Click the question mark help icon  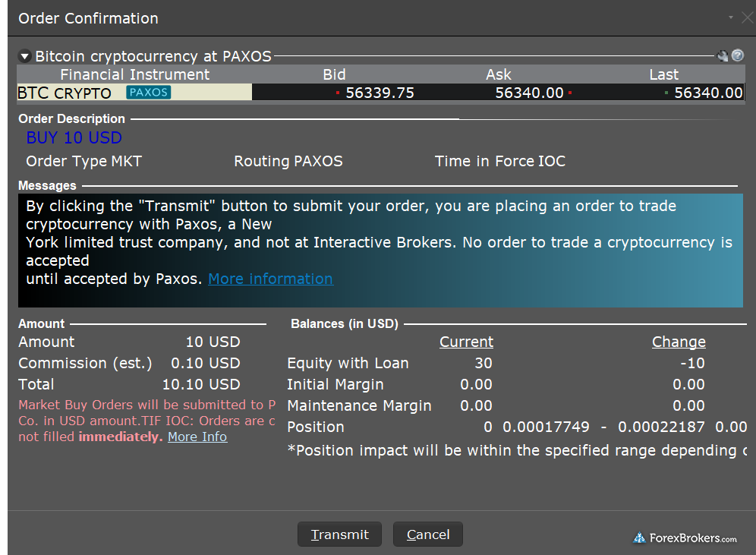pos(738,56)
